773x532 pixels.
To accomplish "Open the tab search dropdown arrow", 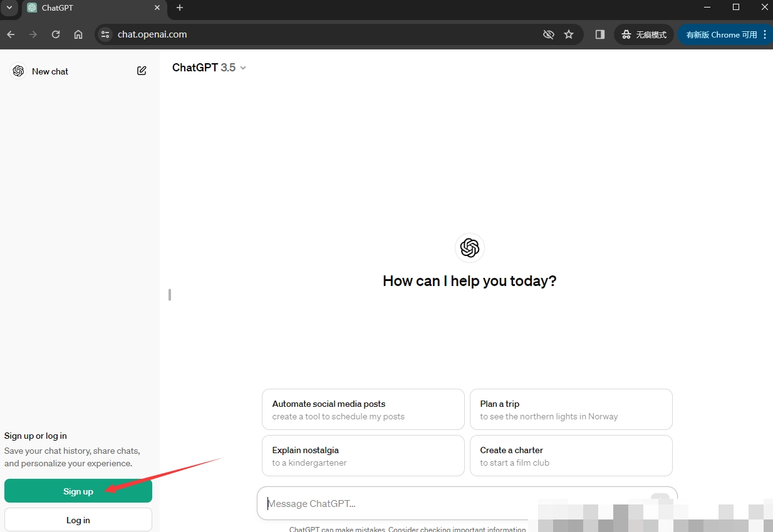I will [9, 8].
